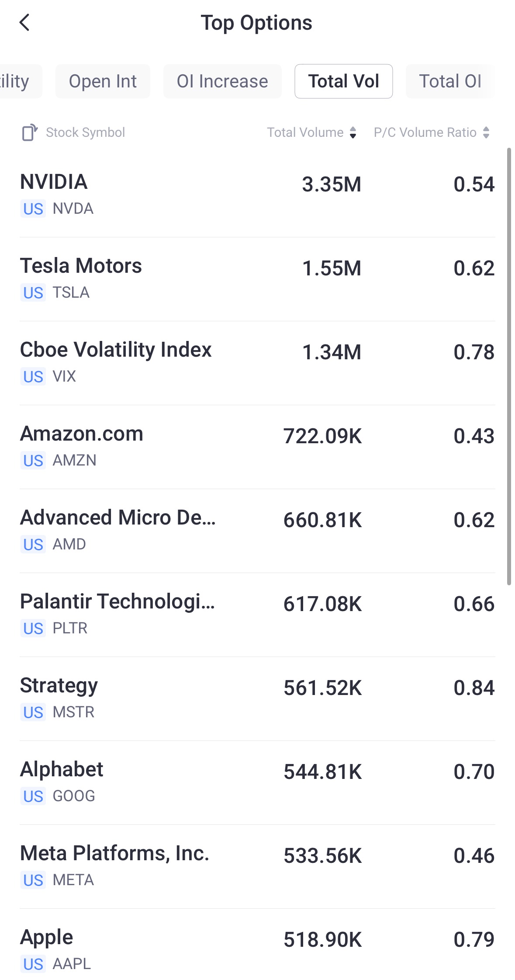The height and width of the screenshot is (980, 515).
Task: Open Tesla Motors TSLA entry
Action: tap(257, 278)
